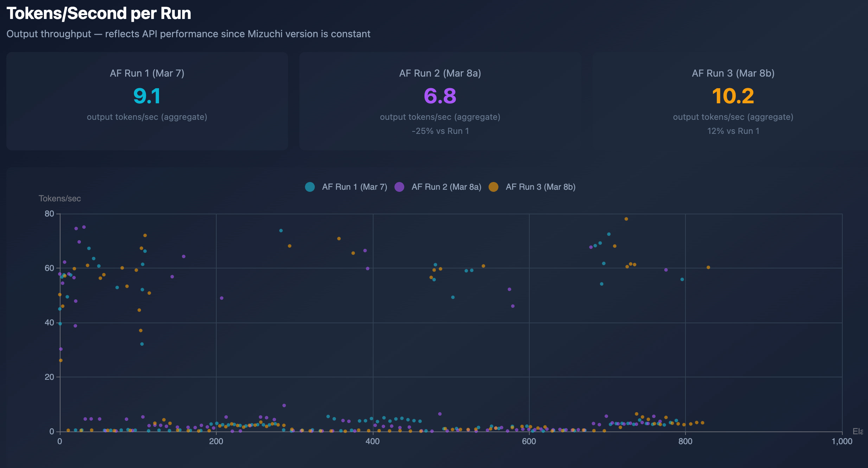
Task: Click the 6.8 tokens/sec value
Action: coord(440,96)
